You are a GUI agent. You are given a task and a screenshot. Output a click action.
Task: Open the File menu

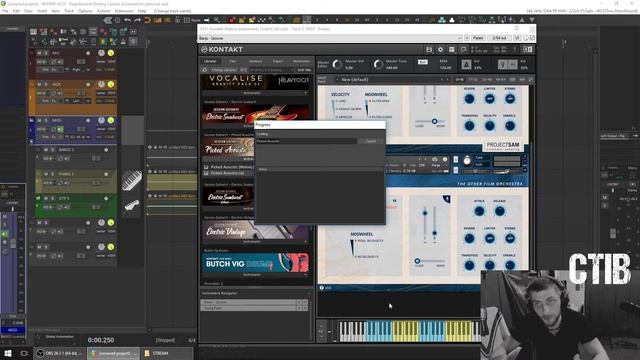[5, 11]
